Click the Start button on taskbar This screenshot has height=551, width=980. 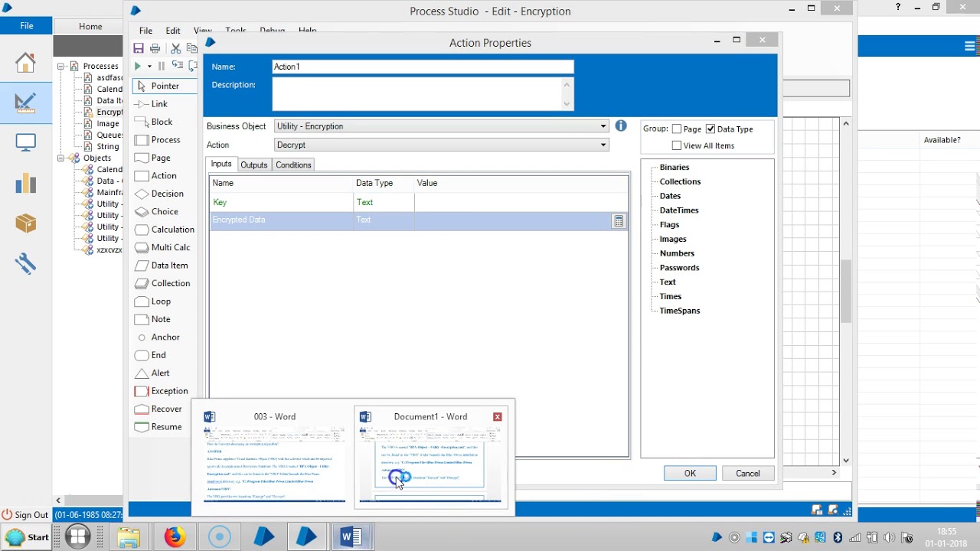pyautogui.click(x=28, y=537)
